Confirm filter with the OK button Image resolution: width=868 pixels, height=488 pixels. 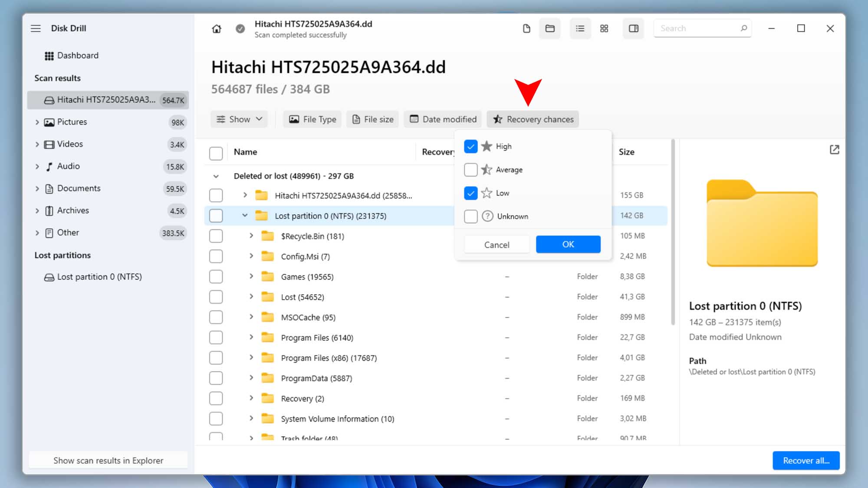pyautogui.click(x=568, y=244)
